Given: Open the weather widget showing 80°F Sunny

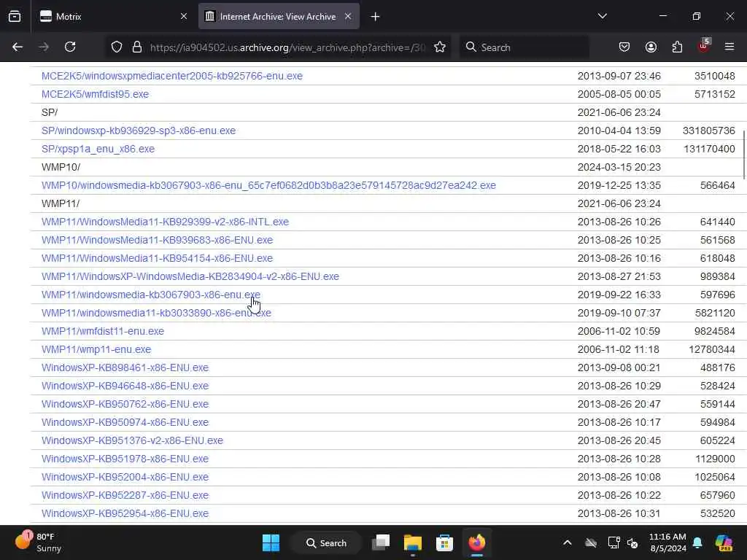Looking at the screenshot, I should [x=39, y=542].
